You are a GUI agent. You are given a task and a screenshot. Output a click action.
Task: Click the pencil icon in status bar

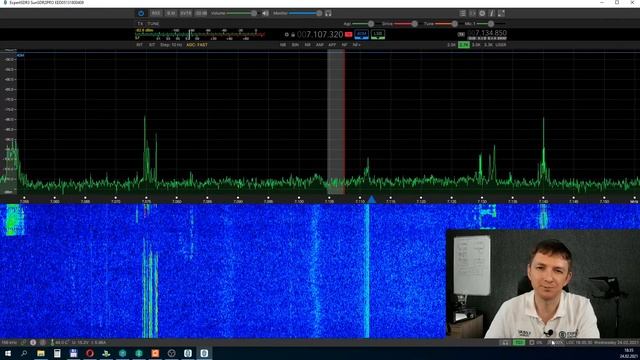coord(24,342)
